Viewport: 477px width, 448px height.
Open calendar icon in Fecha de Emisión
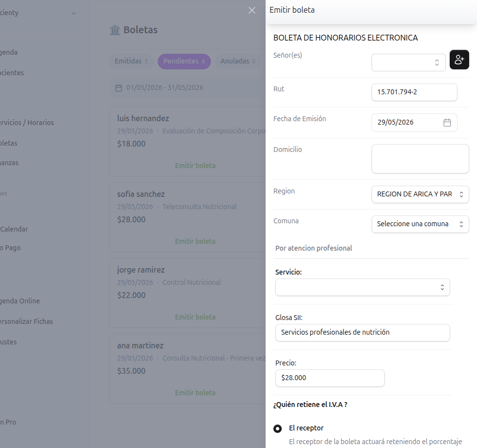(x=447, y=123)
